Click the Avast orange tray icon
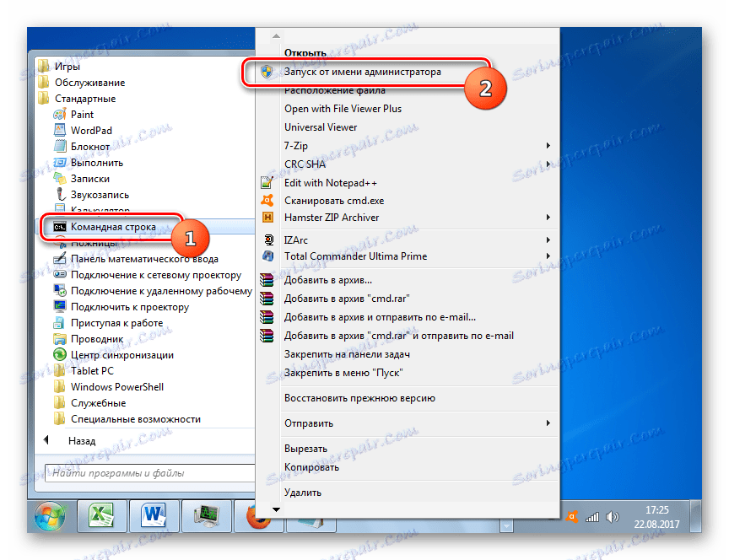 pyautogui.click(x=572, y=517)
